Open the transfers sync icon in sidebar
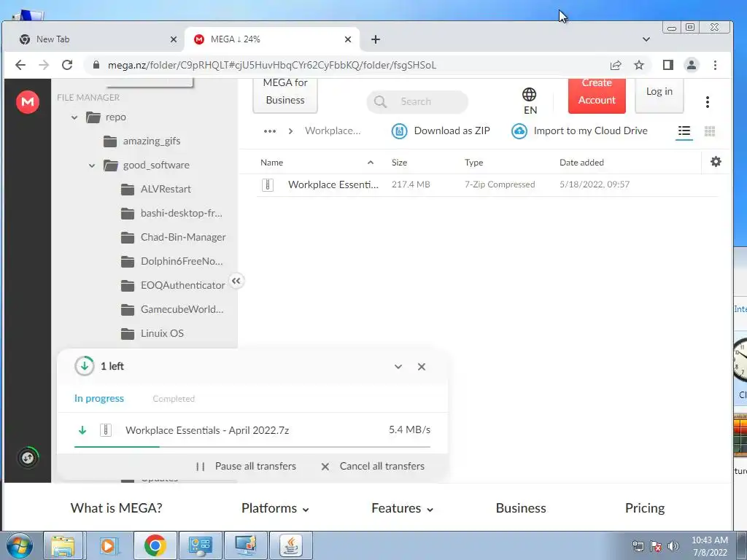 click(28, 458)
